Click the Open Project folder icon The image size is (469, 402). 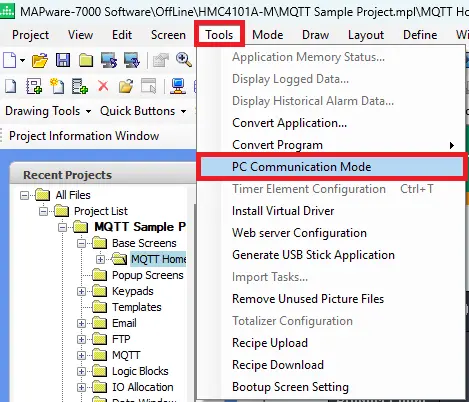coord(40,61)
